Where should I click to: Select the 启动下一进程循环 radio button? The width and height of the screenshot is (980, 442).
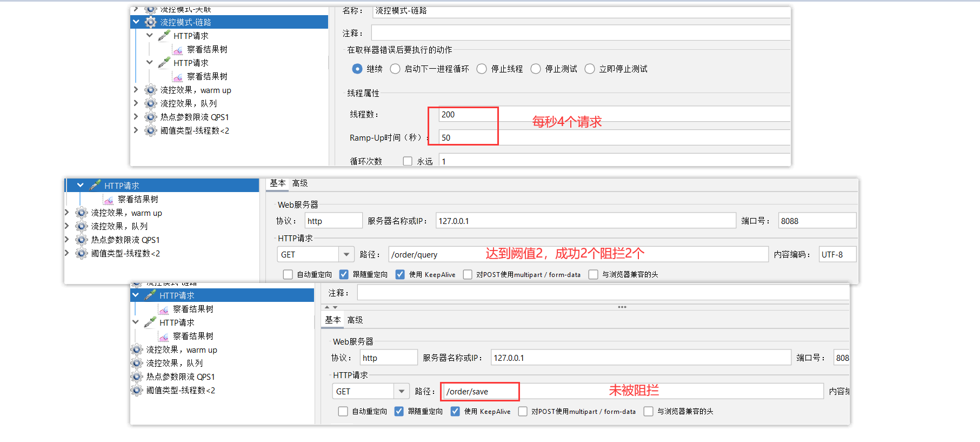coord(395,69)
